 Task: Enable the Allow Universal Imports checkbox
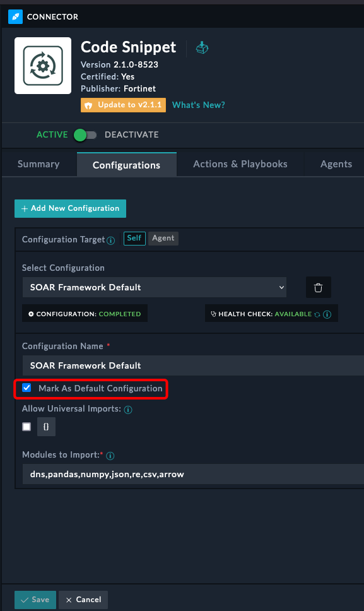[x=26, y=427]
